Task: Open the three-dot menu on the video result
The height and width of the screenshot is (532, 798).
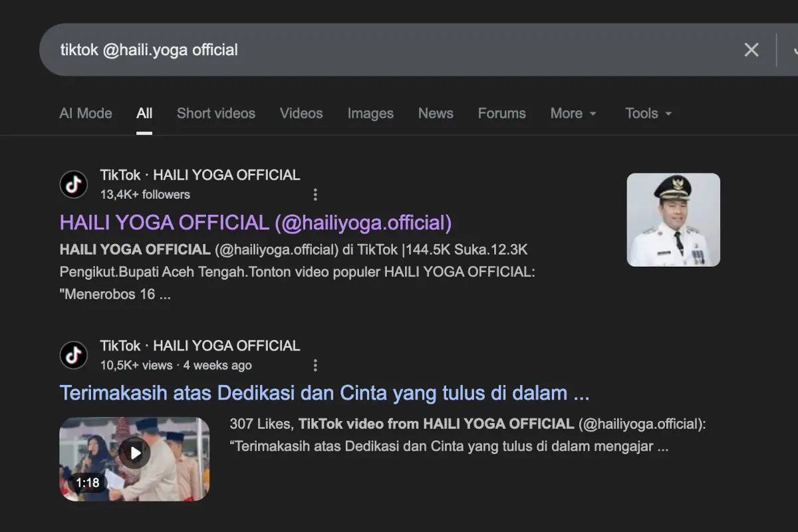Action: (x=315, y=365)
